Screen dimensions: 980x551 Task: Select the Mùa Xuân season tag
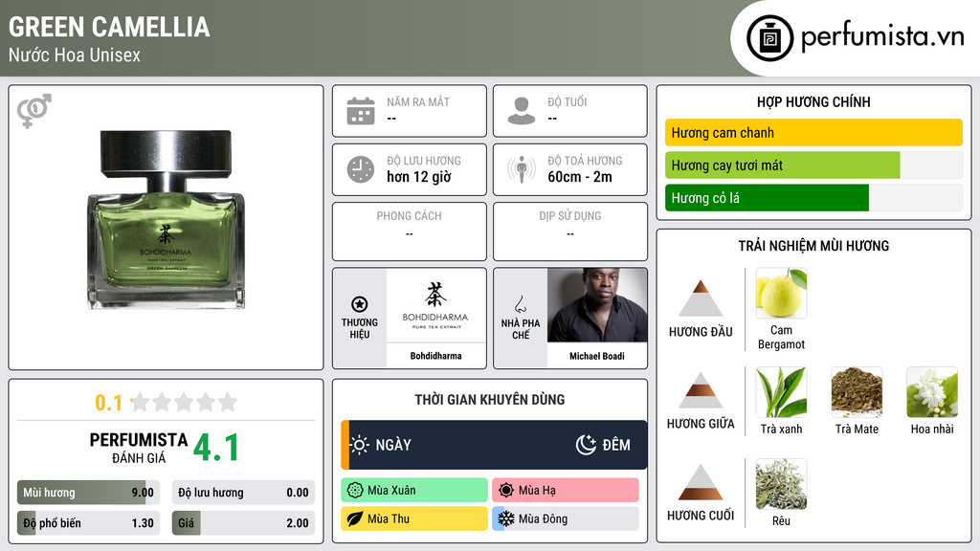[414, 491]
